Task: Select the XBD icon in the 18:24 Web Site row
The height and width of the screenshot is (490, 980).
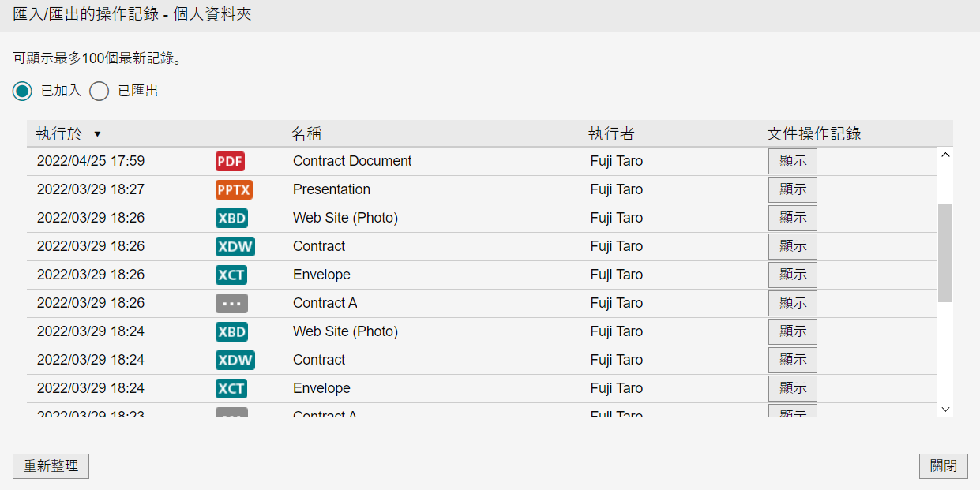Action: click(x=231, y=331)
